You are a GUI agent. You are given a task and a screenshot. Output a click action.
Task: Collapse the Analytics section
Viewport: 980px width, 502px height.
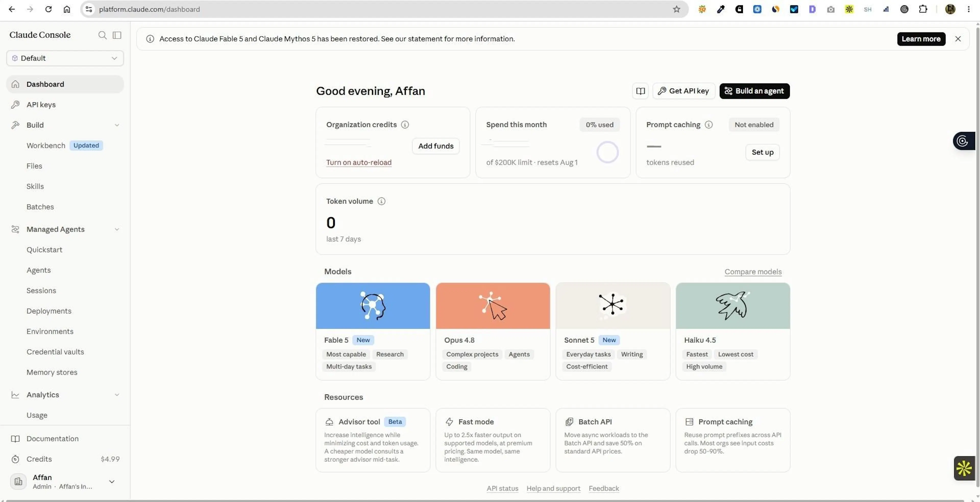click(117, 395)
